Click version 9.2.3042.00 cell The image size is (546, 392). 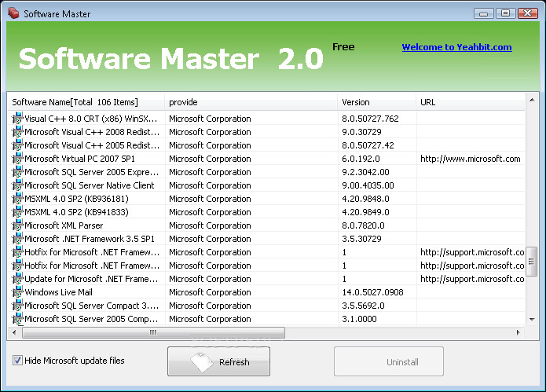[365, 172]
